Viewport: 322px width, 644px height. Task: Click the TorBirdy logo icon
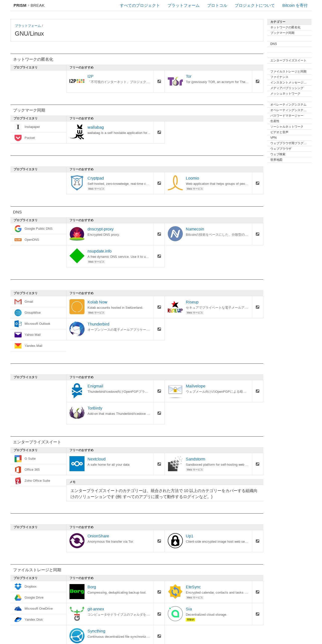(x=77, y=413)
